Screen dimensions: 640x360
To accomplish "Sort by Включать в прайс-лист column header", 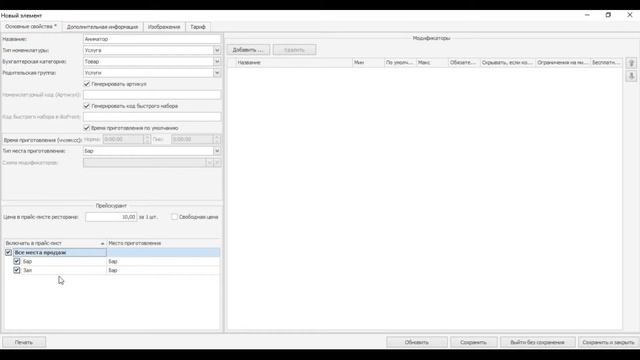I will [55, 243].
